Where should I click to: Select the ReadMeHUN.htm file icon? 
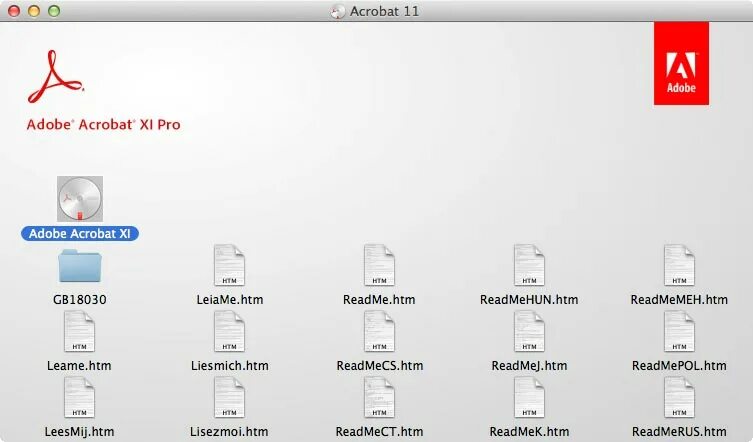coord(529,266)
